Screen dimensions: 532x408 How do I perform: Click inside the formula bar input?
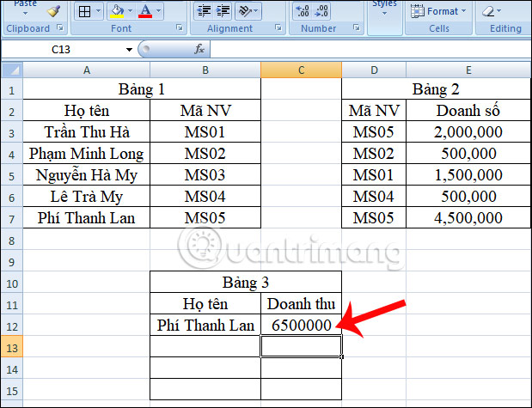pyautogui.click(x=370, y=50)
